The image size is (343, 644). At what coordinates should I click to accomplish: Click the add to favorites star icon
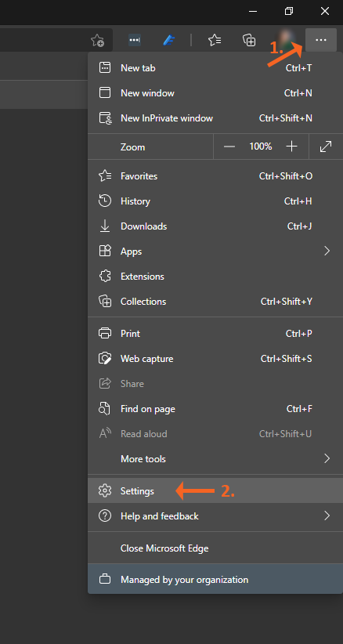97,40
